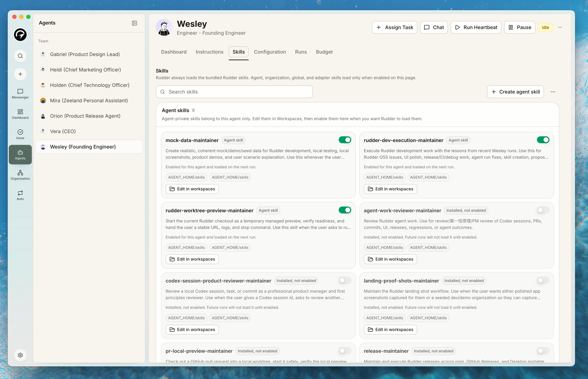The height and width of the screenshot is (379, 588).
Task: Disable the mock-data-maintainer skill toggle
Action: (x=345, y=140)
